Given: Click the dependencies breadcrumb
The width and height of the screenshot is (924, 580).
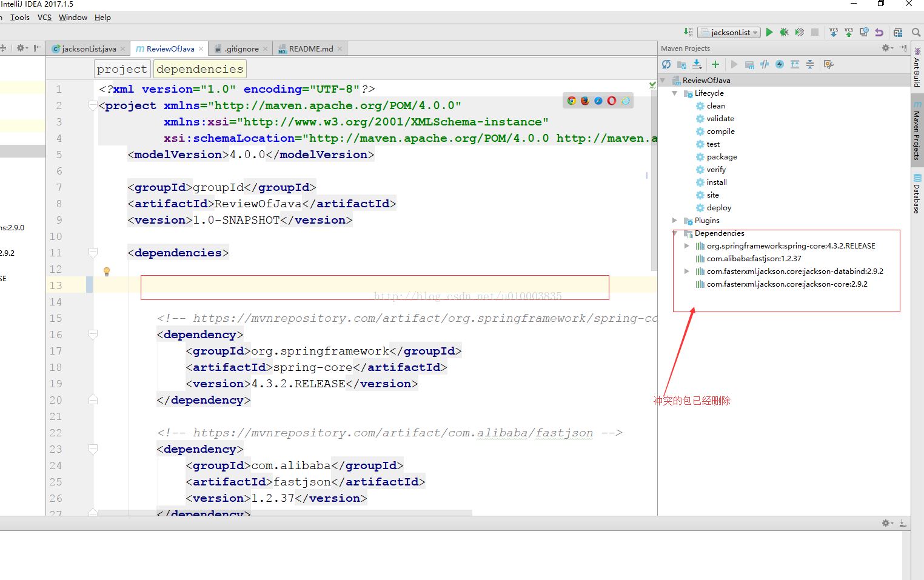Looking at the screenshot, I should pos(199,69).
